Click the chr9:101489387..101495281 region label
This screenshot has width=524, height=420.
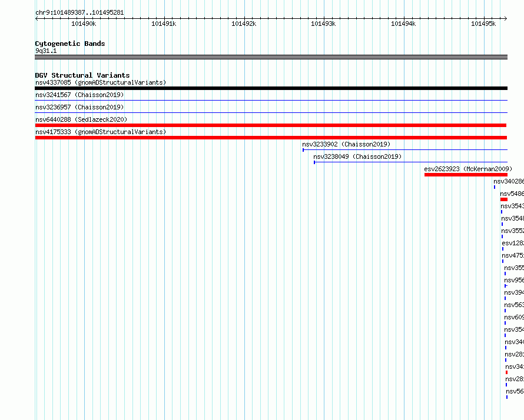(79, 12)
